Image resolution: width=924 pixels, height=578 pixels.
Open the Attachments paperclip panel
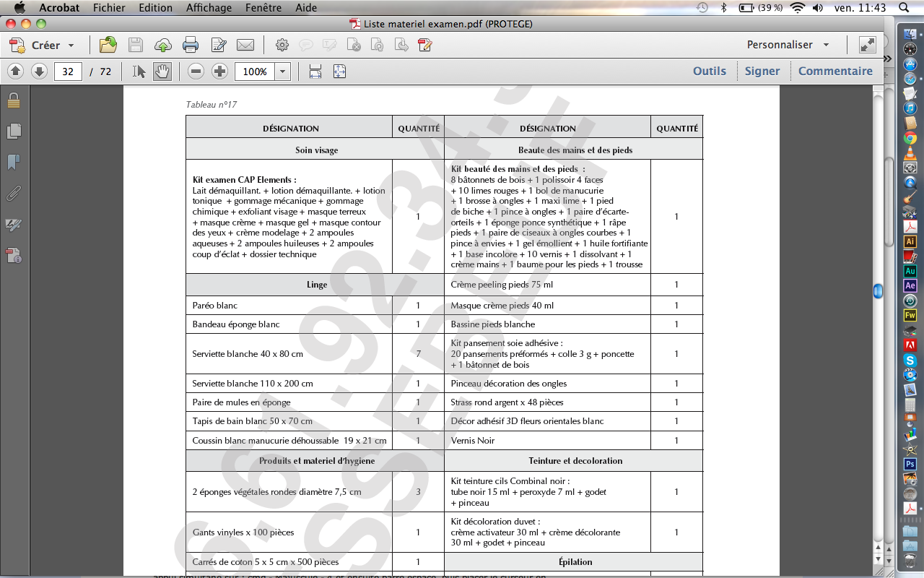click(14, 194)
